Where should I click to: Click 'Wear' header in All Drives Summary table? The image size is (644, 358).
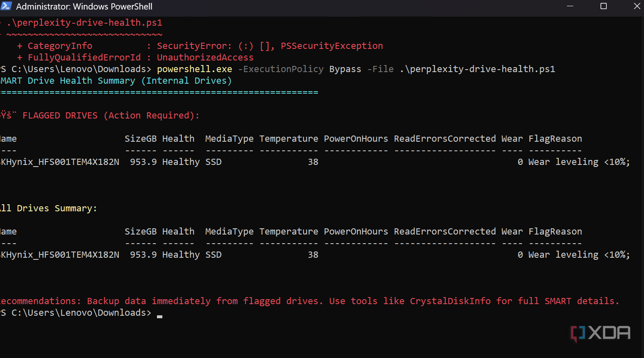(x=512, y=232)
